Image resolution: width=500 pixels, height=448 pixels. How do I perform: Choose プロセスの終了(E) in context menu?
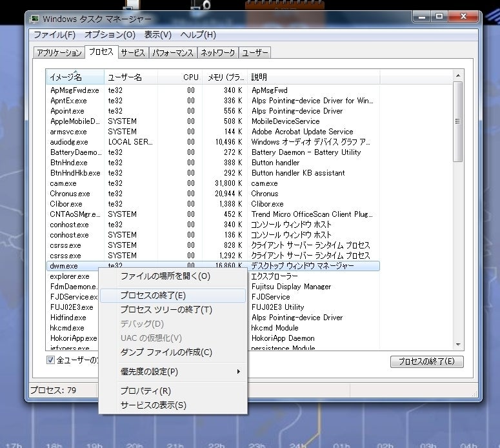tap(173, 296)
